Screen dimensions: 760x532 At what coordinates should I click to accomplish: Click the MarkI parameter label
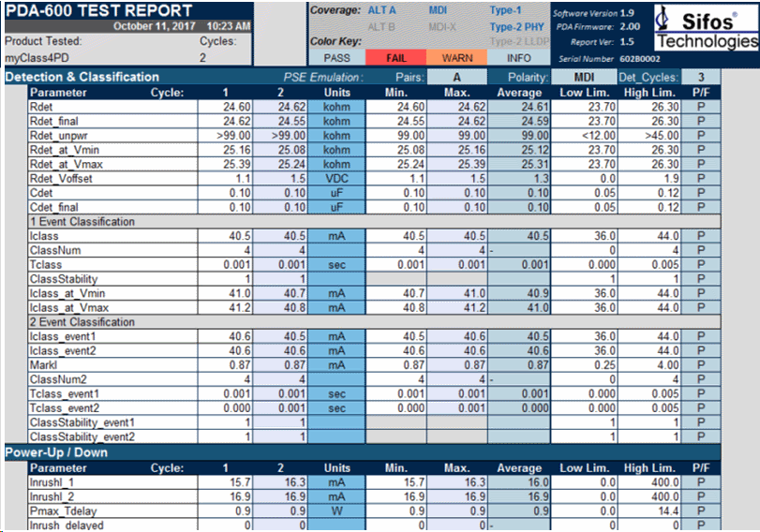pos(45,363)
